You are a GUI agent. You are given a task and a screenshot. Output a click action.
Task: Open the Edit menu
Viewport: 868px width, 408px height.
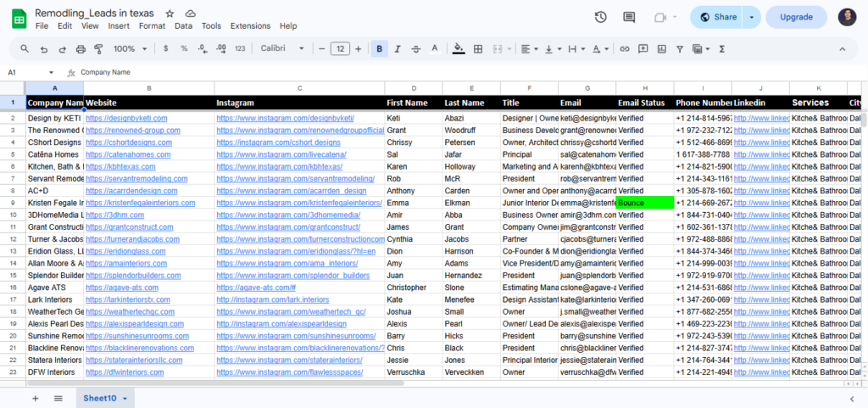[64, 26]
